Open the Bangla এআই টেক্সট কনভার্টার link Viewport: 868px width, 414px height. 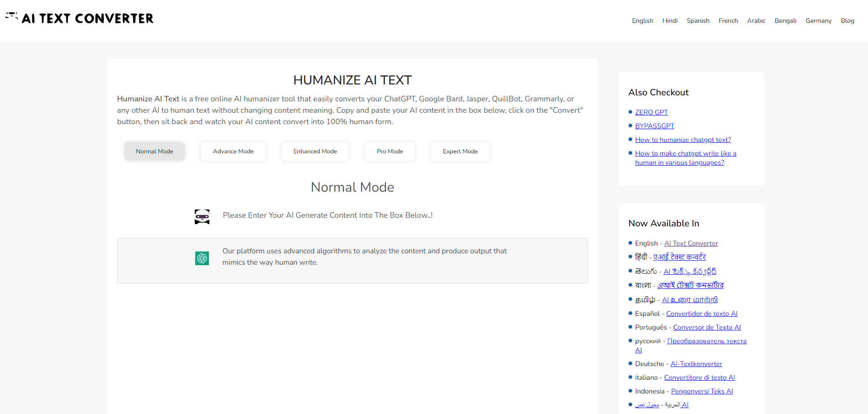690,285
